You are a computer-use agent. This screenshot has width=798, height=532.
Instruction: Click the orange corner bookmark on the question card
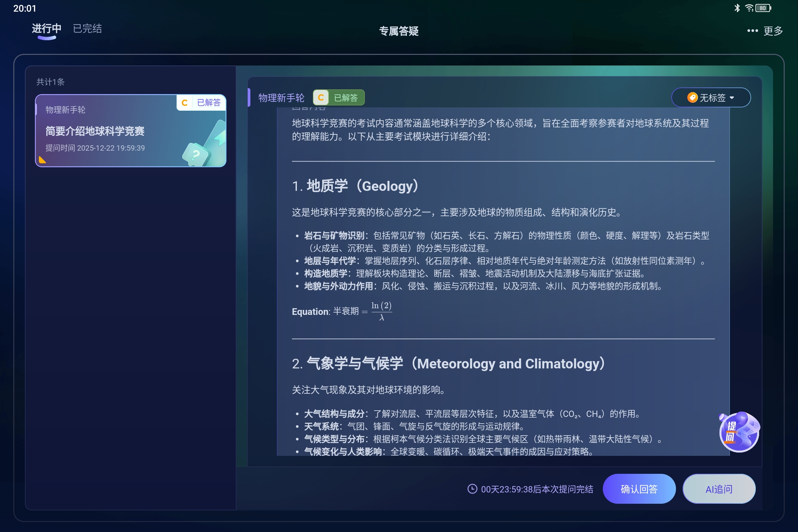pos(42,159)
